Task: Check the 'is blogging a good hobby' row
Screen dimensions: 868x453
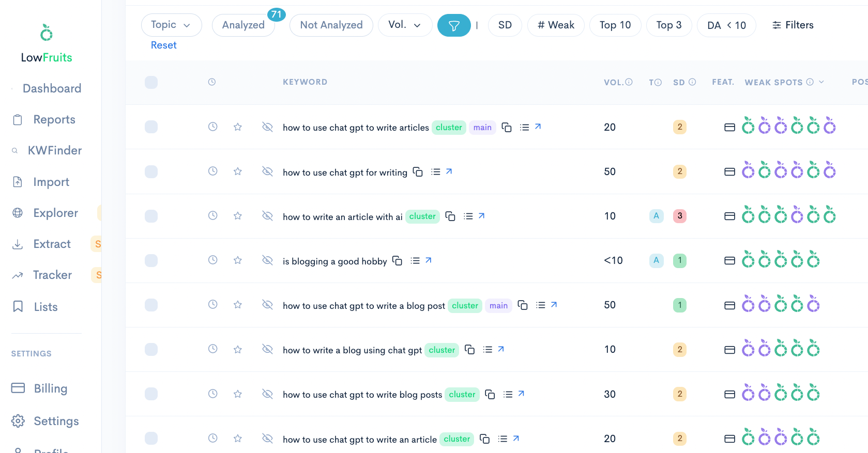Action: (x=151, y=260)
